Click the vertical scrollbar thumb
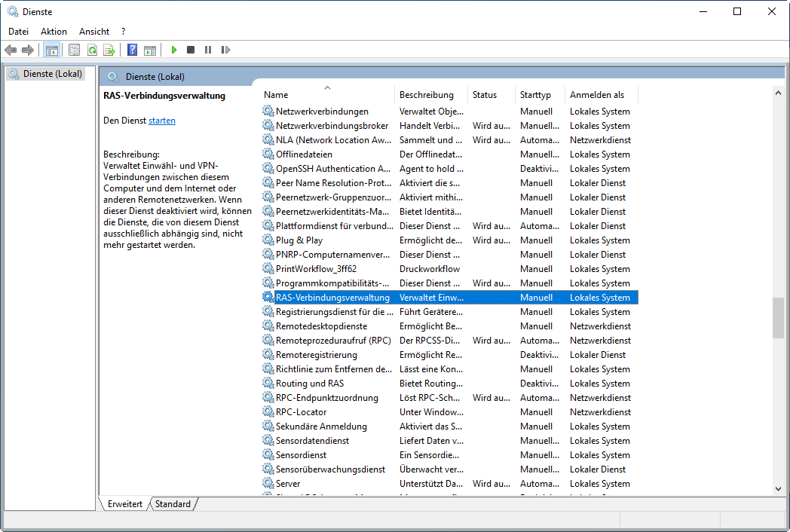Viewport: 790px width, 532px height. [x=778, y=318]
